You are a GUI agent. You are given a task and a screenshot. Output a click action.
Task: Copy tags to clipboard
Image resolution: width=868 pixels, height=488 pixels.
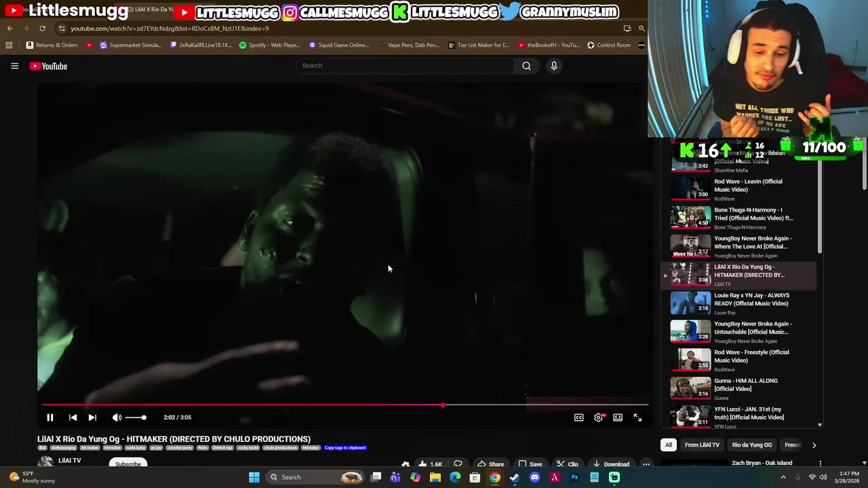click(x=345, y=448)
